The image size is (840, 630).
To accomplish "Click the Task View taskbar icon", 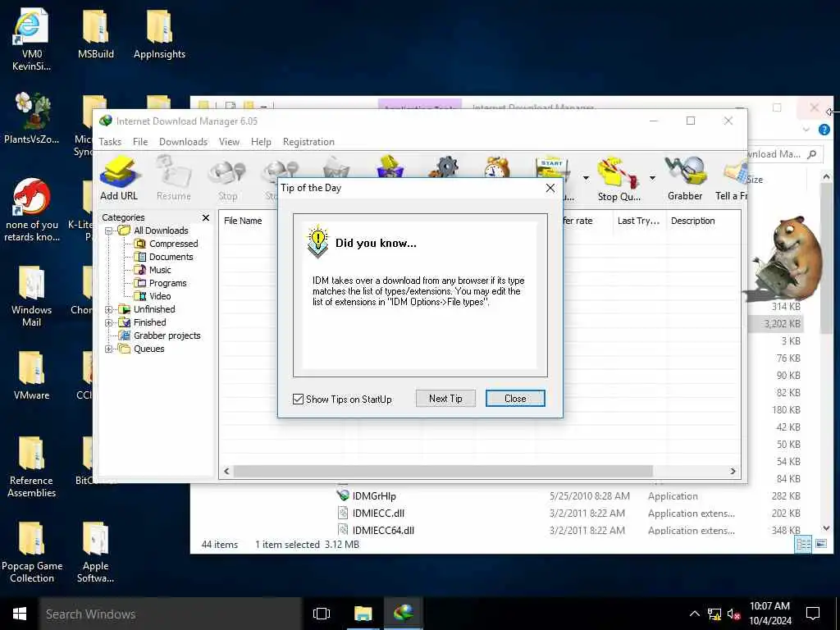I will click(322, 614).
